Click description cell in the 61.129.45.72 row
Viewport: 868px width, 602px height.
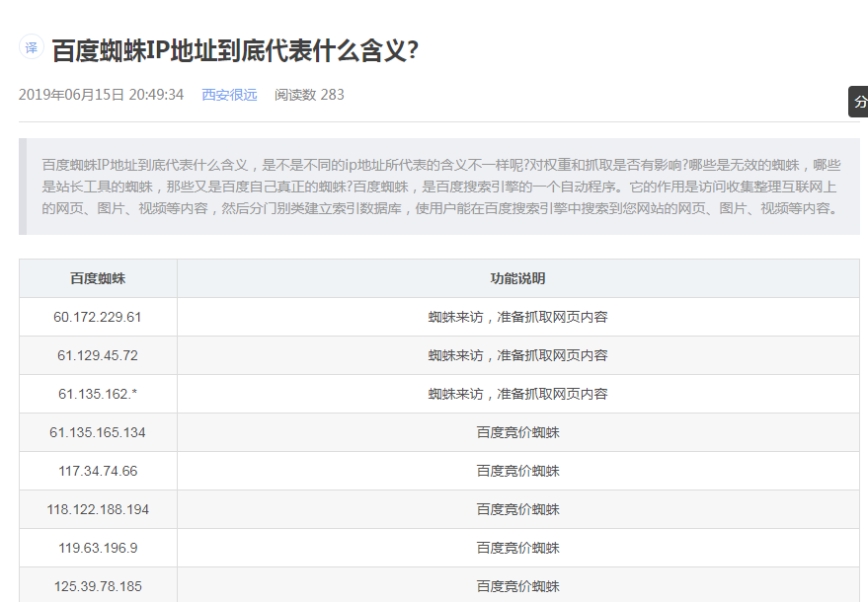[x=518, y=355]
